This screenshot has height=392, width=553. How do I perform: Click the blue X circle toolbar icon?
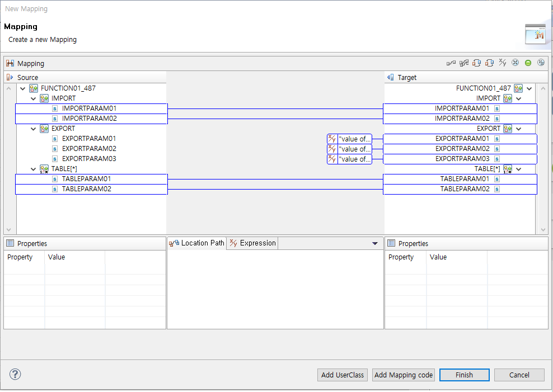click(x=515, y=63)
